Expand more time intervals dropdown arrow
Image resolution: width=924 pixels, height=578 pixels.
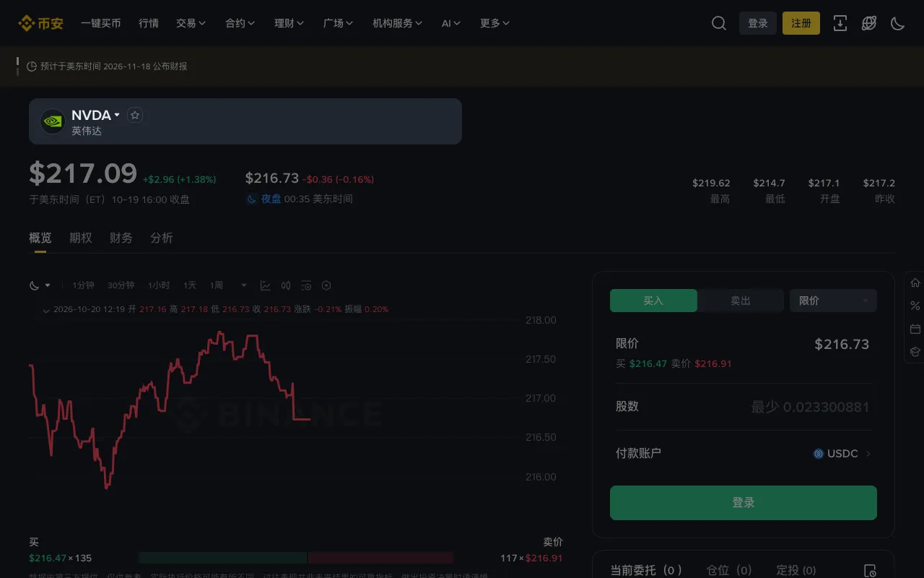[x=244, y=285]
